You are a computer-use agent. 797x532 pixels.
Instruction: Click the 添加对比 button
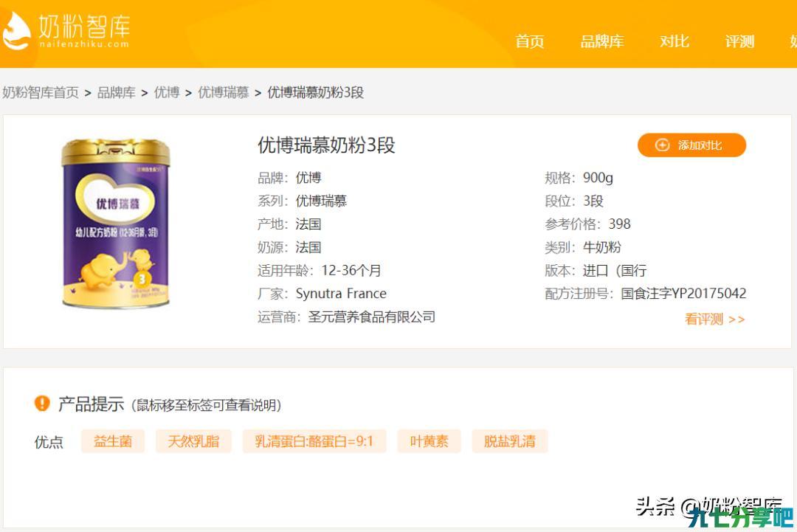point(691,145)
